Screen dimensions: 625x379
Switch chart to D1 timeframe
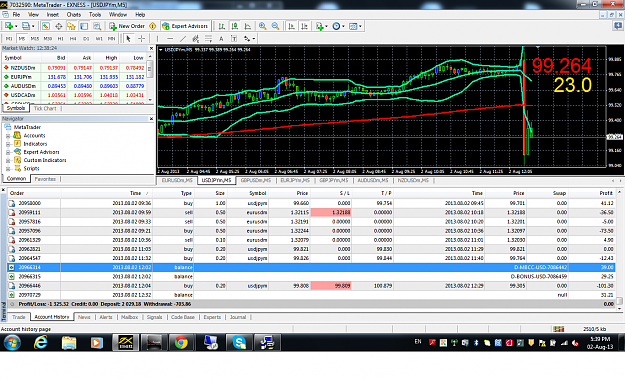pyautogui.click(x=86, y=39)
